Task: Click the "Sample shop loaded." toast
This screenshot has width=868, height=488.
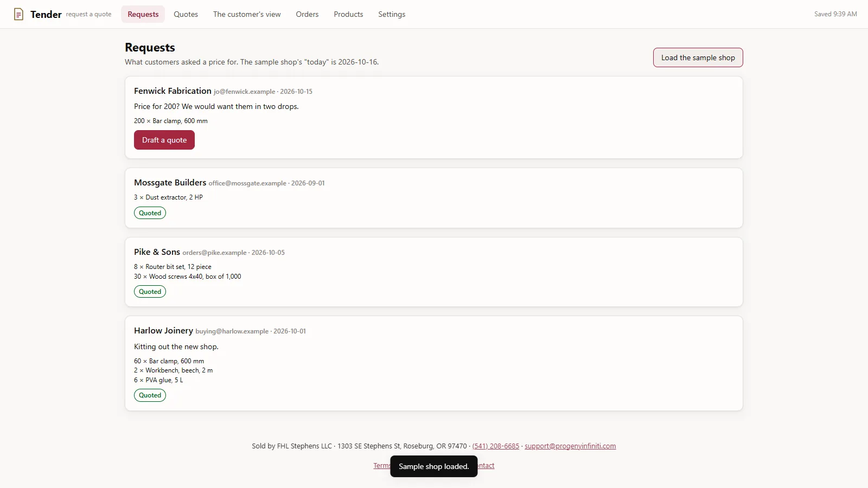Action: [x=434, y=466]
